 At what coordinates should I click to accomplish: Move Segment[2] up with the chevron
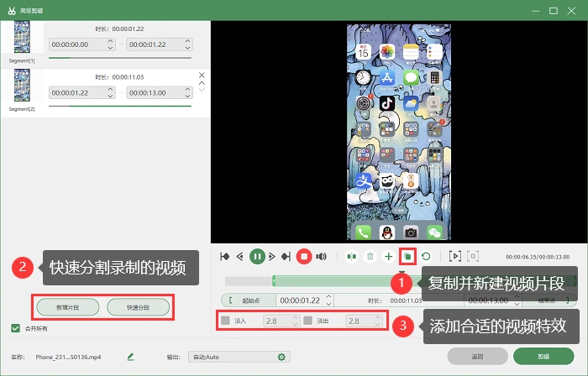[x=202, y=83]
